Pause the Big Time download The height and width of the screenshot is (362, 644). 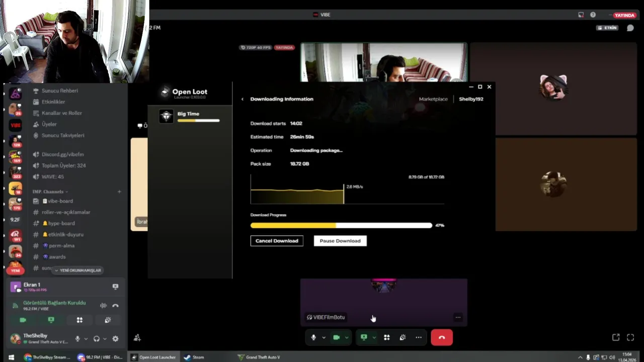point(340,241)
